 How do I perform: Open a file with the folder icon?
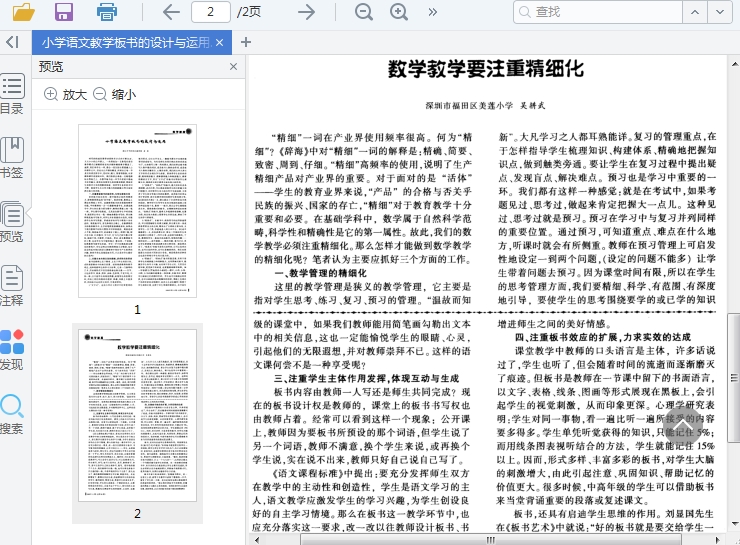(x=22, y=12)
